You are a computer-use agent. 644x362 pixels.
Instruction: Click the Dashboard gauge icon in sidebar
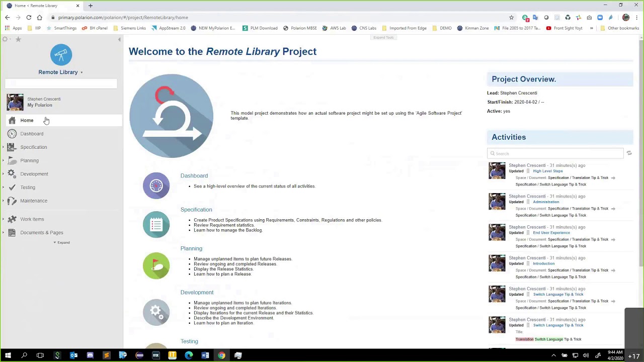point(12,134)
